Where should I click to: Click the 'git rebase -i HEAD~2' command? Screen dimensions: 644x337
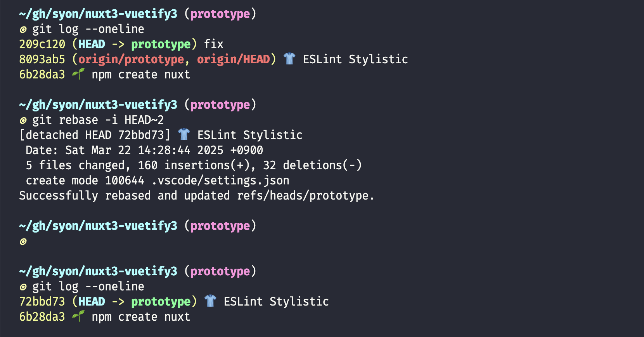(x=98, y=120)
